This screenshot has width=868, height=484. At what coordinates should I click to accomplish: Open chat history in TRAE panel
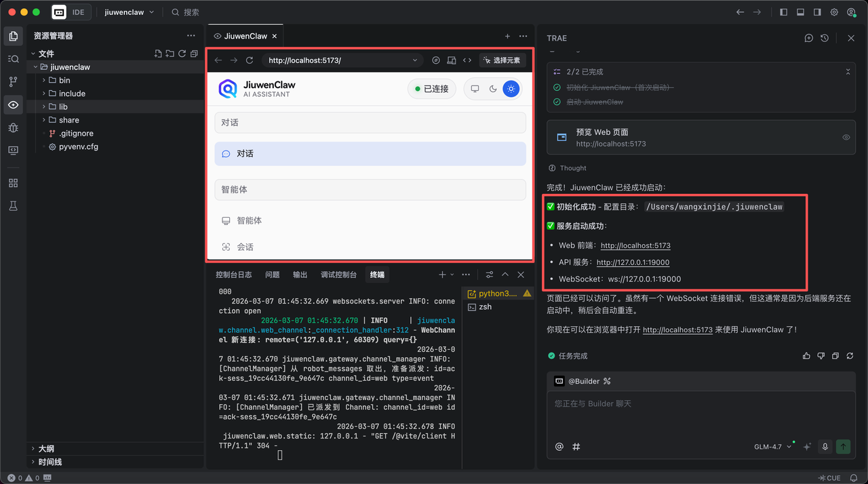coord(825,38)
